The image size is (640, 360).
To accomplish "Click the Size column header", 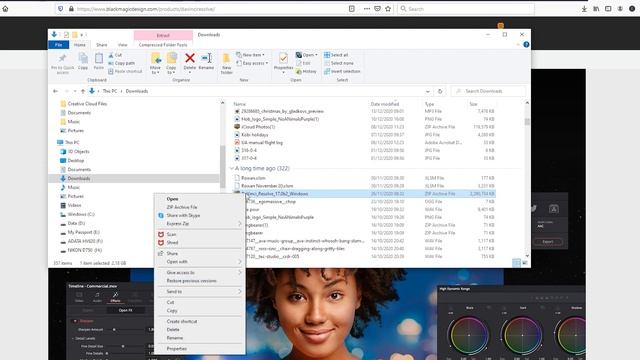I will point(473,104).
